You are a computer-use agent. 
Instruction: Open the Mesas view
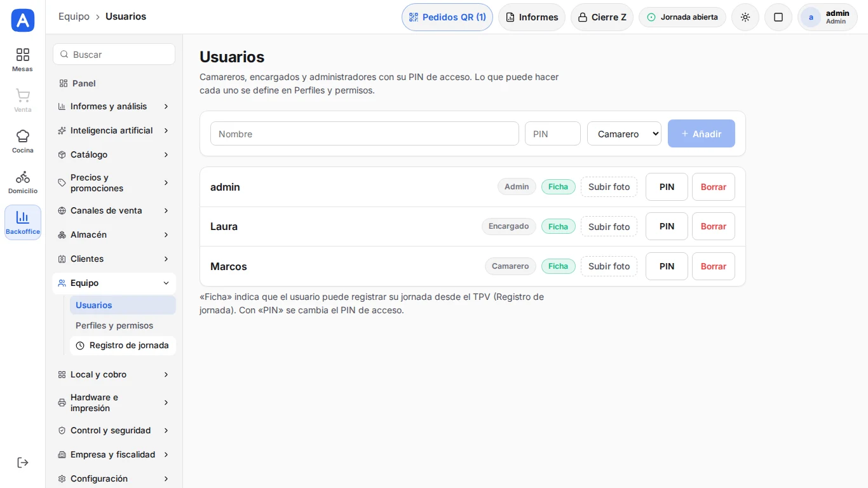pyautogui.click(x=22, y=60)
